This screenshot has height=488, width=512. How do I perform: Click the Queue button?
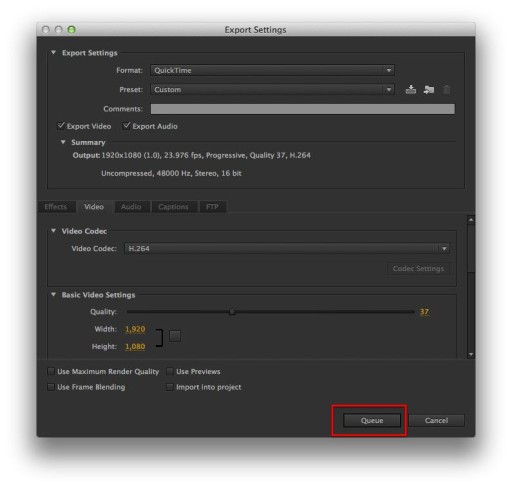click(372, 420)
